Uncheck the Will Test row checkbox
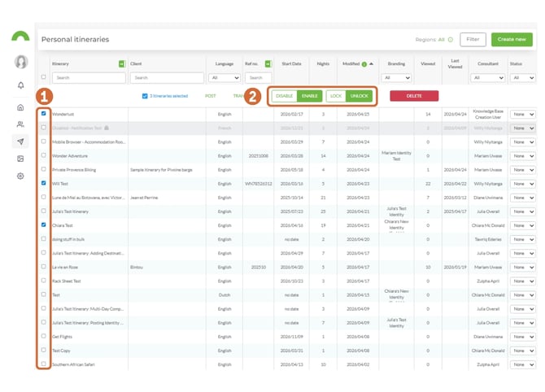The image size is (545, 392). click(43, 183)
